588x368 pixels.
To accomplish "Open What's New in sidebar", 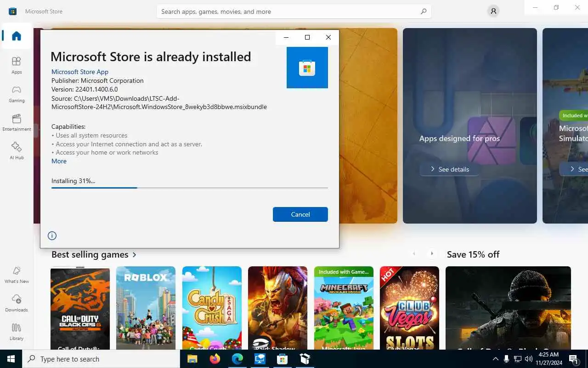I will 17,274.
